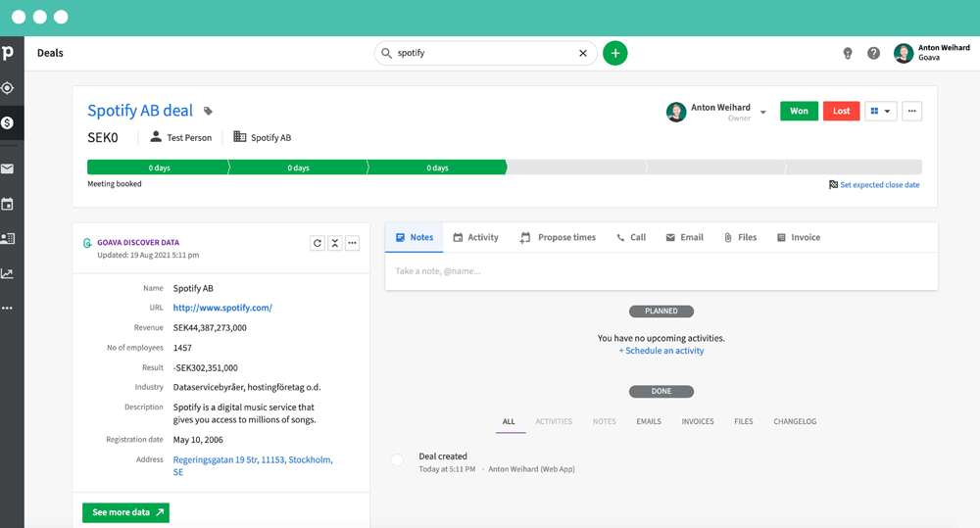The image size is (980, 528).
Task: Click the Pipedrive logo icon
Action: [x=8, y=53]
